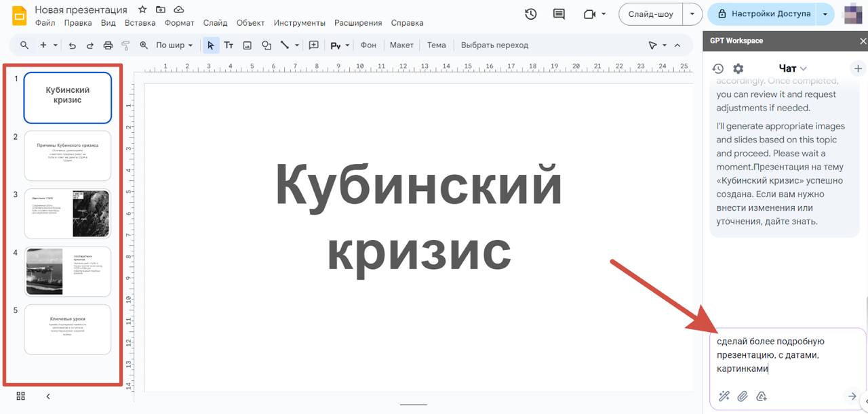The height and width of the screenshot is (414, 868).
Task: Choose the Insert image tool
Action: (x=248, y=45)
